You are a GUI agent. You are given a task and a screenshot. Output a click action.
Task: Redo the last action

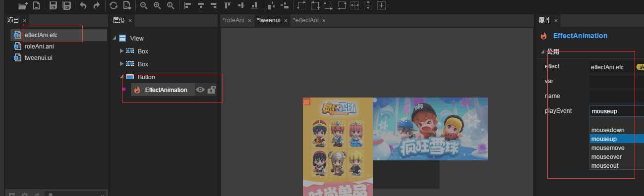pos(96,6)
